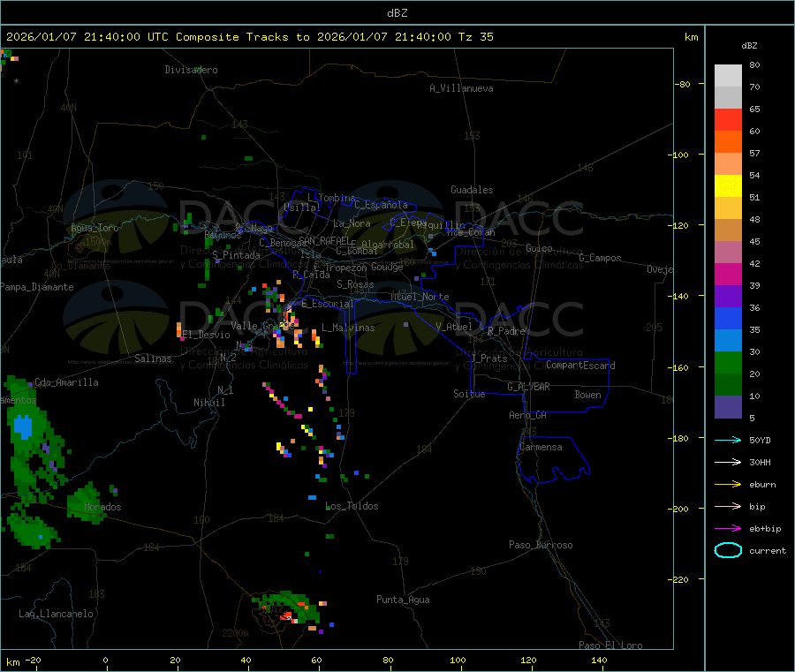795x672 pixels.
Task: Click the Soitue label
Action: [x=470, y=394]
